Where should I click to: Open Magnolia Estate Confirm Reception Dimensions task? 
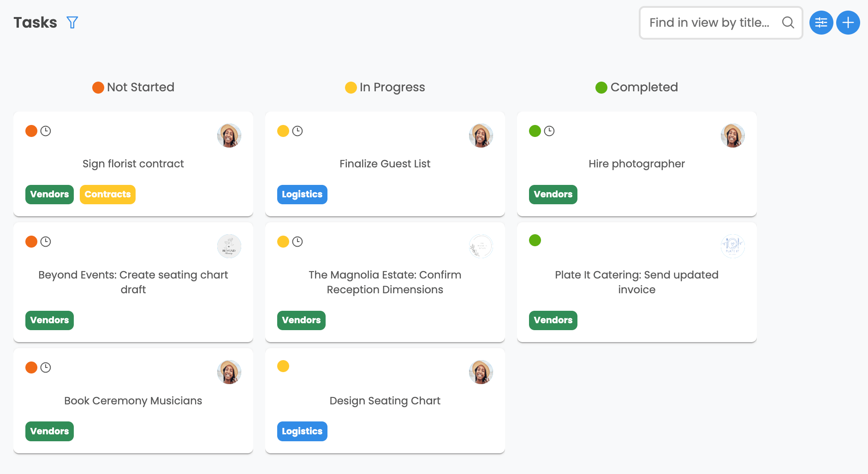point(385,282)
